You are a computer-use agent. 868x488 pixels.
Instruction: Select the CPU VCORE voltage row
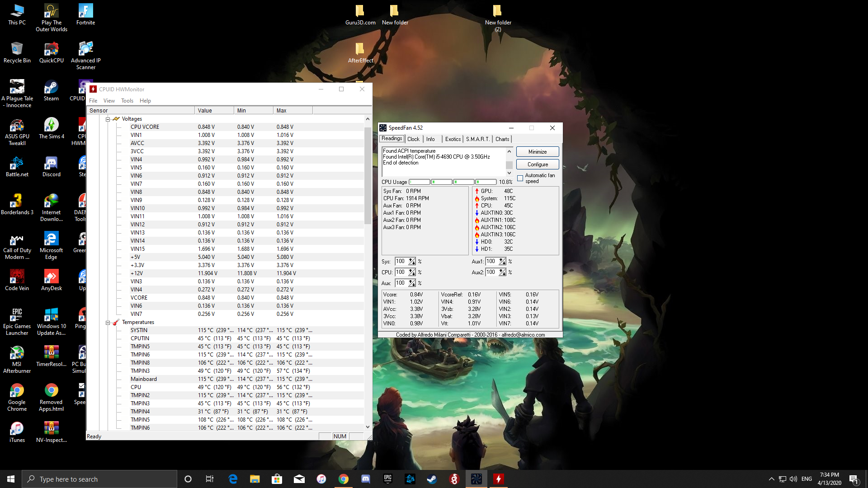[x=225, y=127]
